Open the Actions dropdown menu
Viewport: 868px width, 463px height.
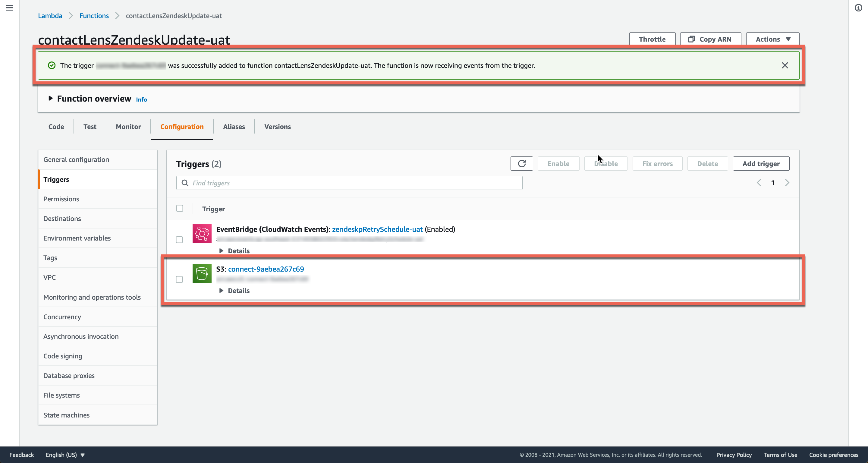tap(772, 39)
